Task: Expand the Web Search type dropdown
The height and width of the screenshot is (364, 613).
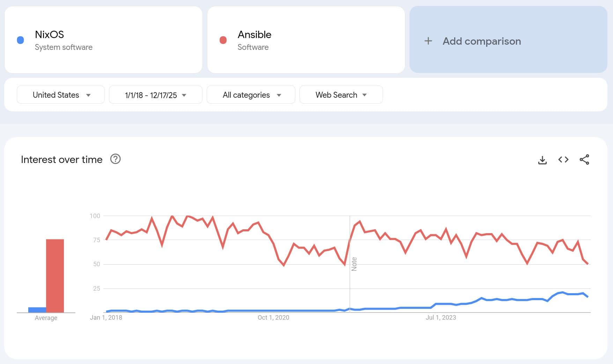Action: tap(341, 95)
